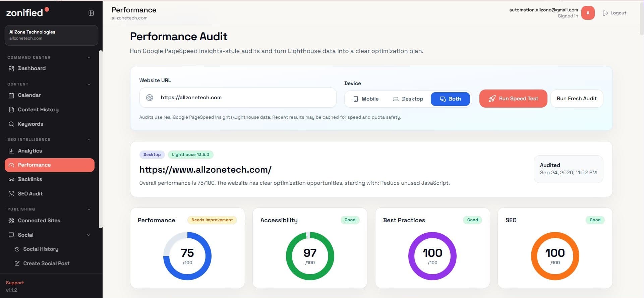Click the Desktop badge above audited URL
This screenshot has width=644, height=298.
pos(152,155)
